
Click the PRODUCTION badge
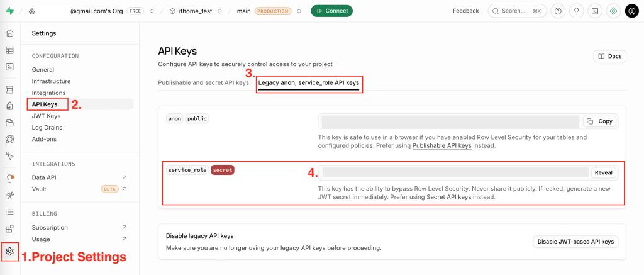click(273, 11)
